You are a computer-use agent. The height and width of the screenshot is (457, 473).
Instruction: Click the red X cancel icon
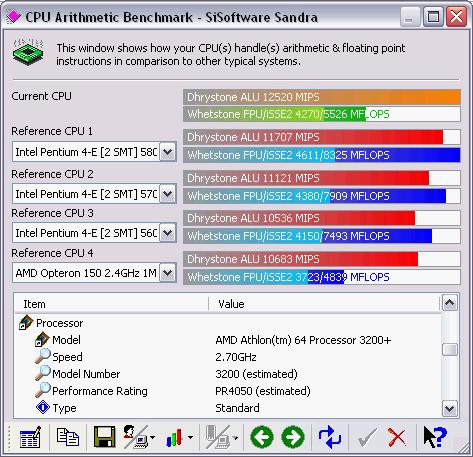tap(397, 437)
